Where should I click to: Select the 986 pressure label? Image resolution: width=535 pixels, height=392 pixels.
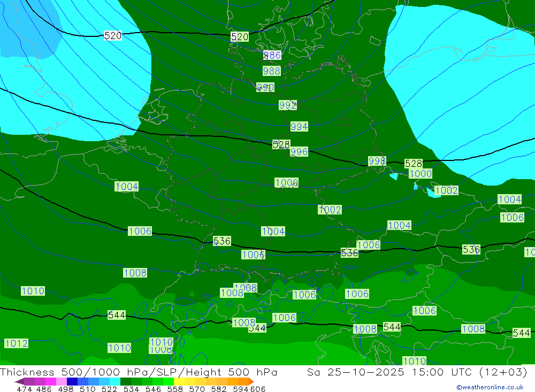[x=272, y=55]
